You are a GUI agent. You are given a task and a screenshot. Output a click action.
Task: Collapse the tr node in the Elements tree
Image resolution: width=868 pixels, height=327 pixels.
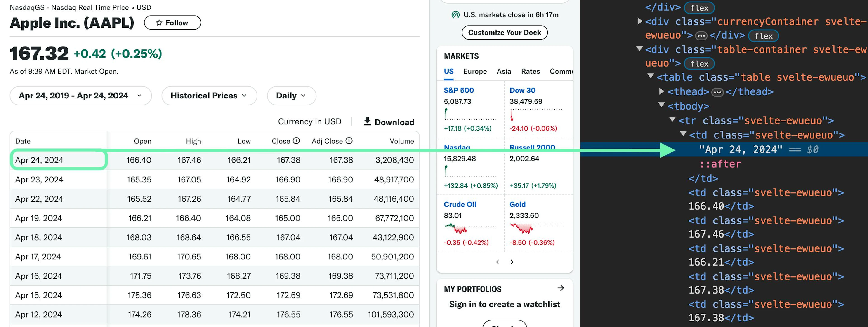(672, 119)
